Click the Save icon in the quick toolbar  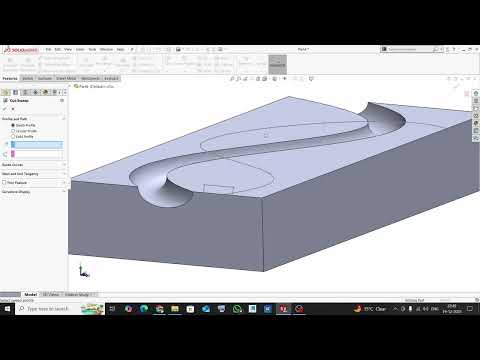[178, 49]
